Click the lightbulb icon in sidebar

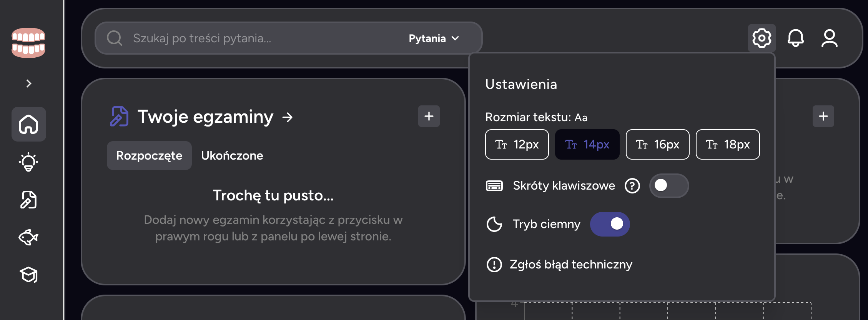28,162
